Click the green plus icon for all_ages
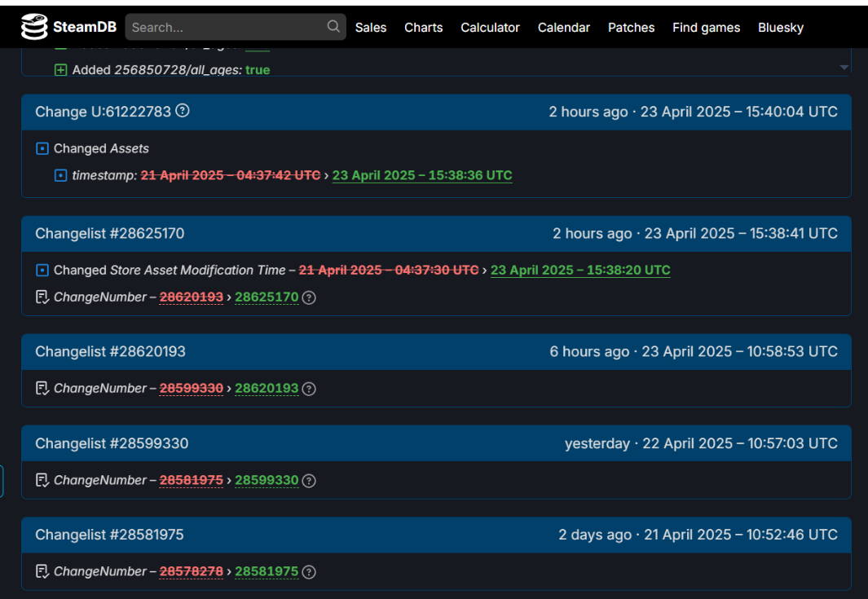868x599 pixels. [x=60, y=70]
